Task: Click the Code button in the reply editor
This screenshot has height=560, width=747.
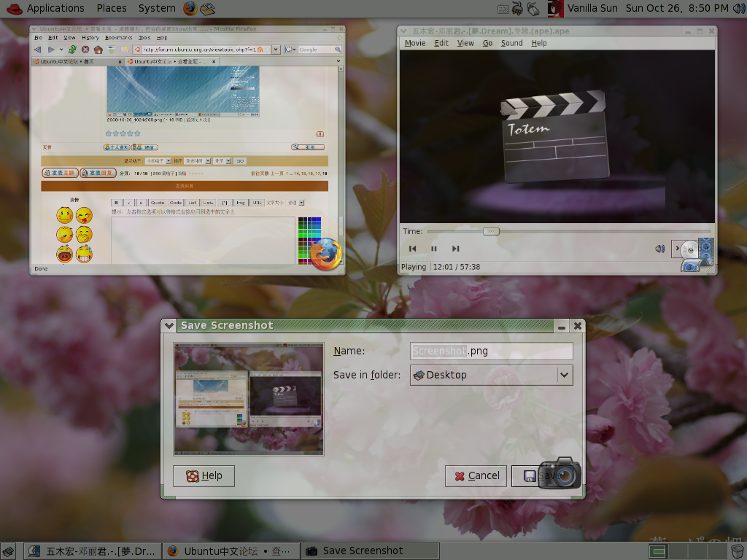Action: point(176,203)
